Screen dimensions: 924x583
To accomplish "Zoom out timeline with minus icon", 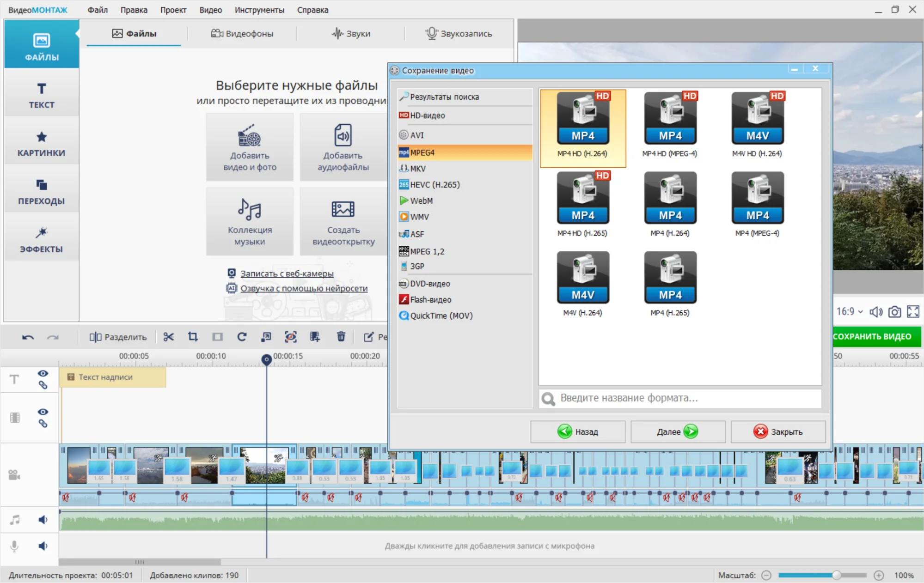I will [766, 575].
